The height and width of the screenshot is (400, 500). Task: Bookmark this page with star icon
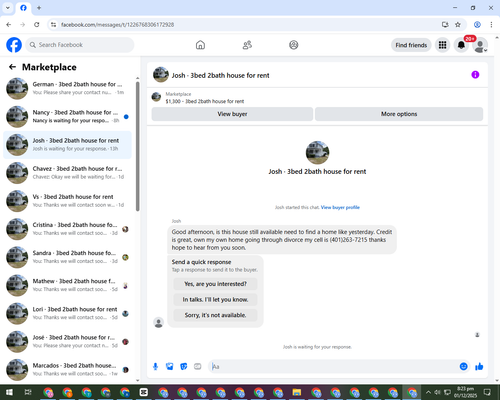(458, 25)
